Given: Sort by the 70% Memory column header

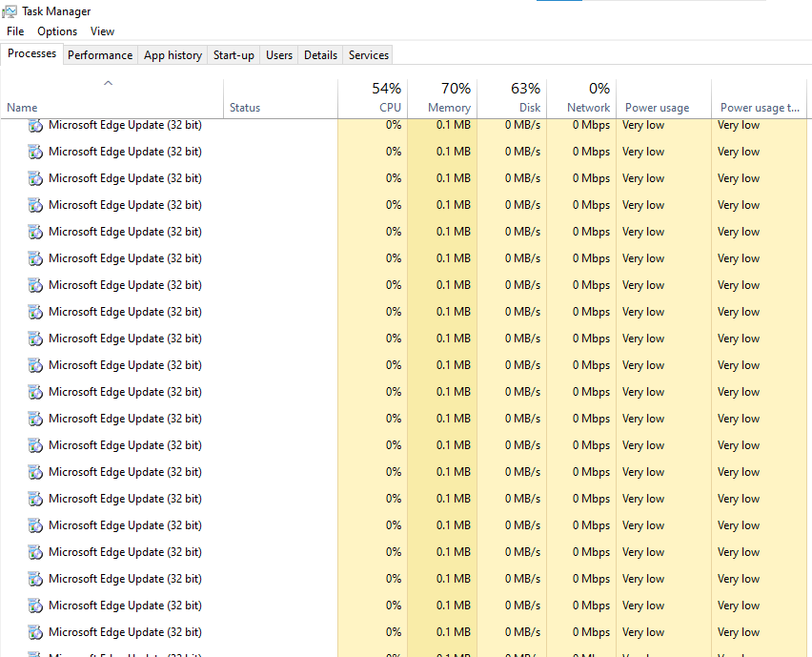Looking at the screenshot, I should click(442, 98).
